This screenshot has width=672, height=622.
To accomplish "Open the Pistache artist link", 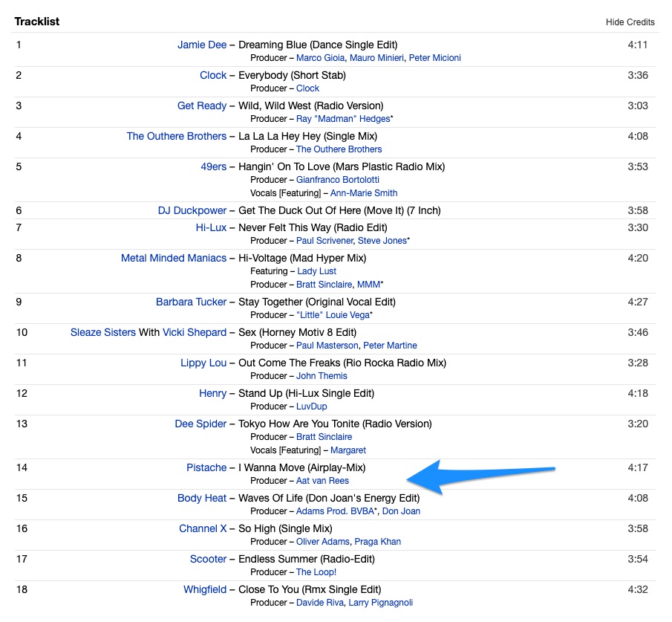I will [x=206, y=467].
